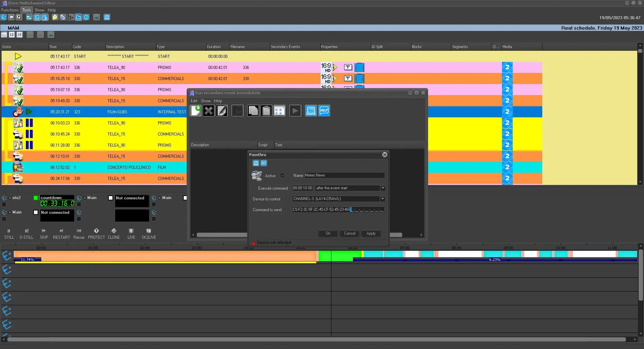Select the etx2 radio button

pos(10,198)
